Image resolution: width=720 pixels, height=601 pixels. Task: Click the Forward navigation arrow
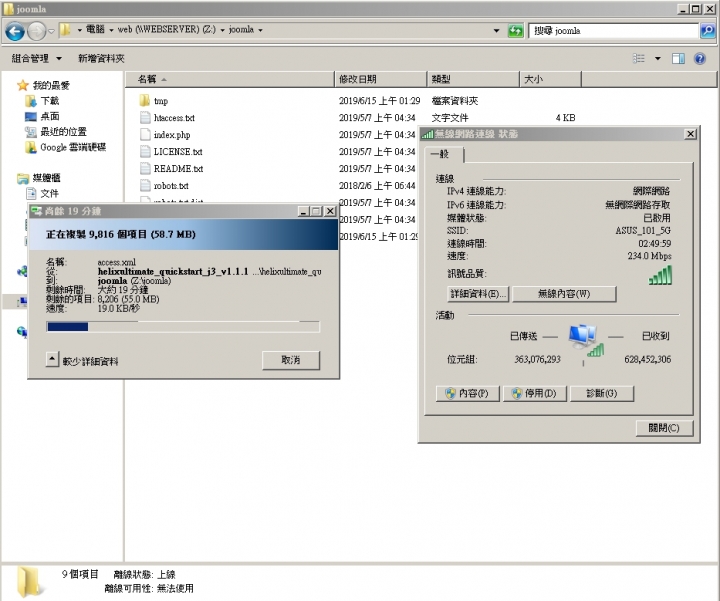(x=36, y=31)
